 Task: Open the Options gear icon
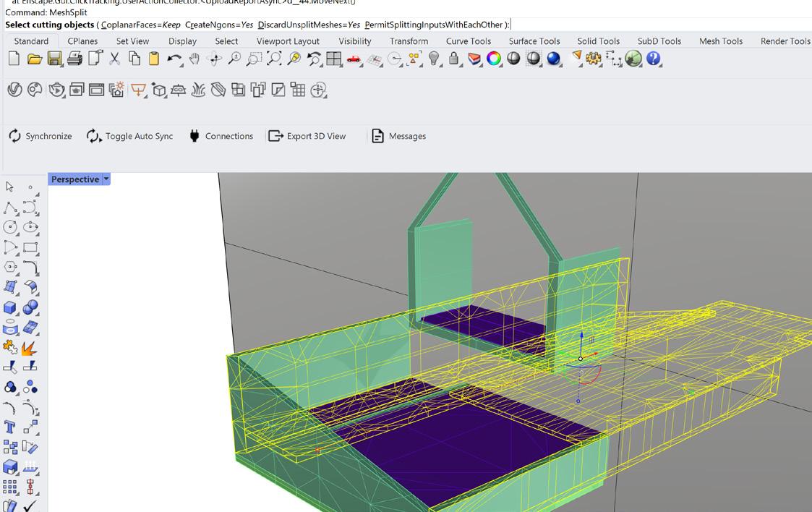[594, 59]
